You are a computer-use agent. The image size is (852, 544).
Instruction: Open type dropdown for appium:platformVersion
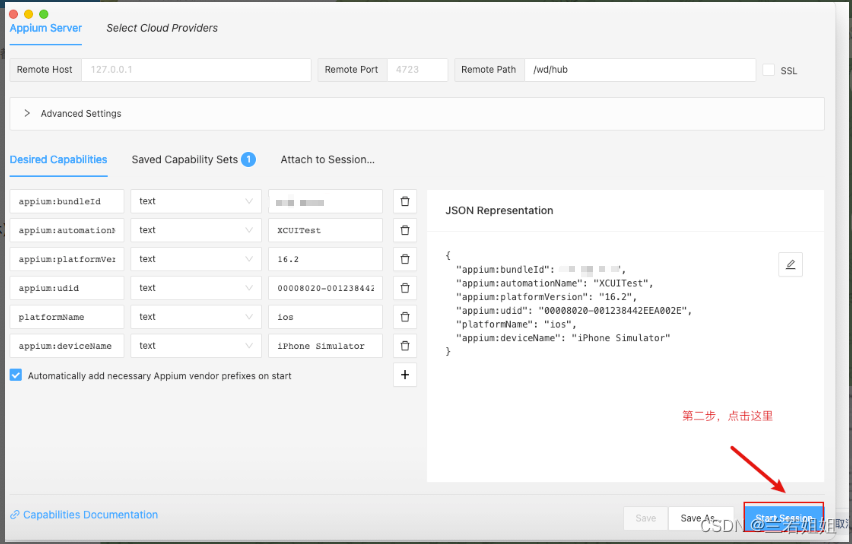tap(196, 259)
